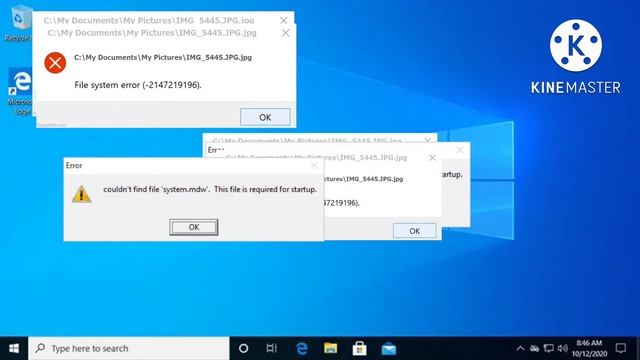This screenshot has height=360, width=640.
Task: Click OK in the background IMG_5445 error dialog
Action: [x=414, y=231]
